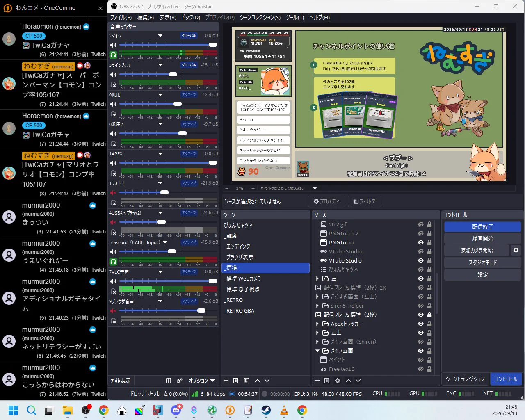The height and width of the screenshot is (420, 525).
Task: Toggle monitoring headphone icon for 5Discord
Action: (113, 261)
